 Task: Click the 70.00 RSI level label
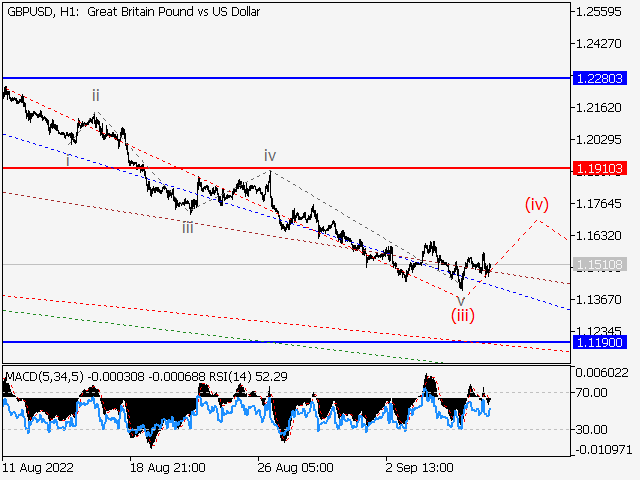[591, 393]
